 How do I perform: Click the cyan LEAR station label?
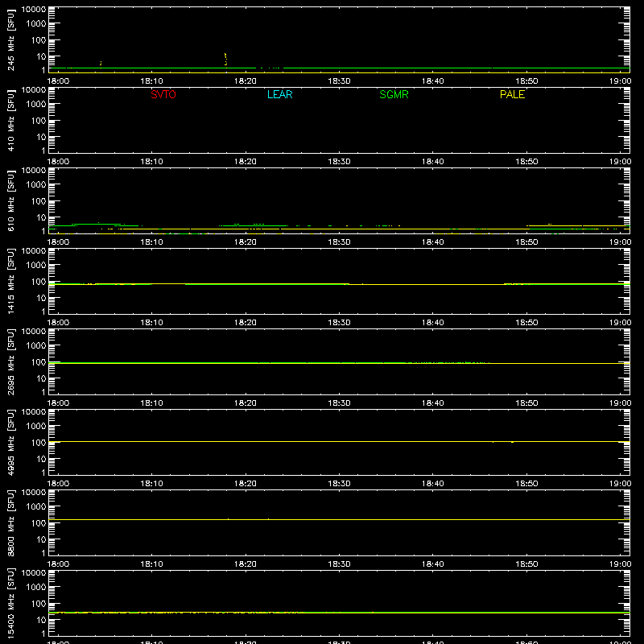[x=279, y=94]
